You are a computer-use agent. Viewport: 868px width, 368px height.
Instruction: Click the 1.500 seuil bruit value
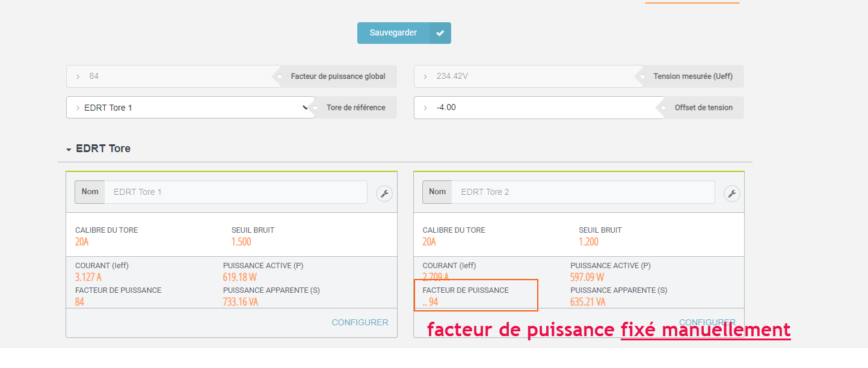[x=241, y=242]
